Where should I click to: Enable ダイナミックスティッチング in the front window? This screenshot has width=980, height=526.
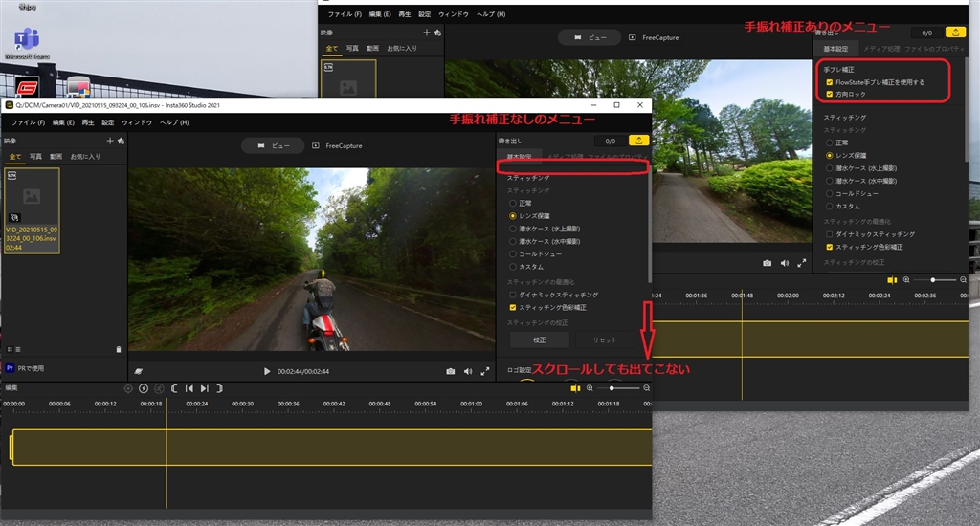[513, 295]
